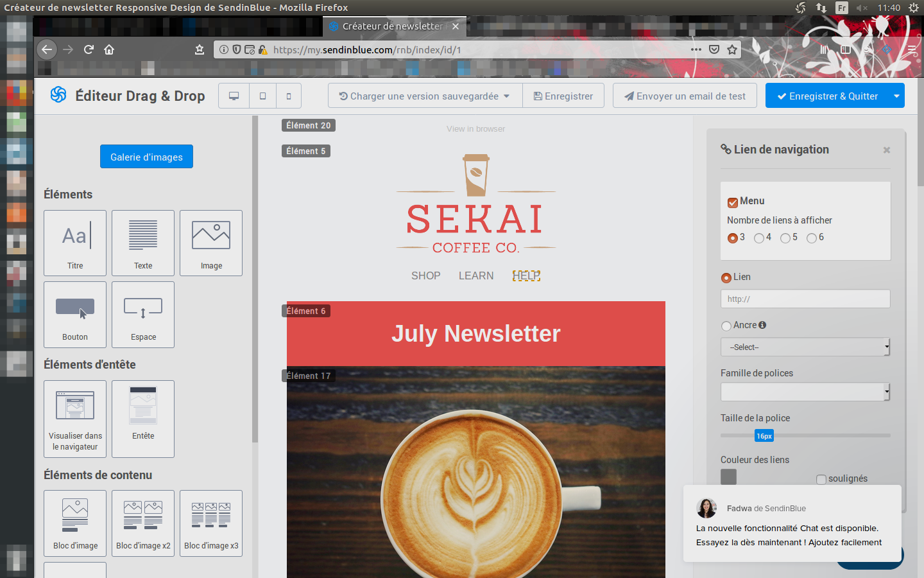Open Galerie d'images
This screenshot has height=578, width=924.
point(146,157)
